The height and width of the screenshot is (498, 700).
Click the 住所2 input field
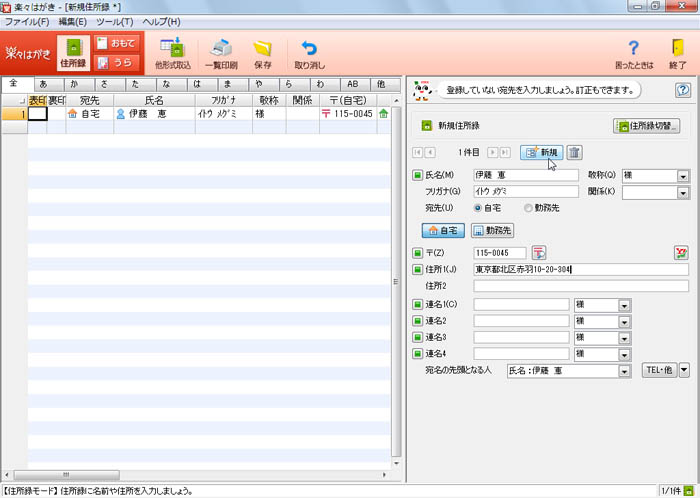581,286
